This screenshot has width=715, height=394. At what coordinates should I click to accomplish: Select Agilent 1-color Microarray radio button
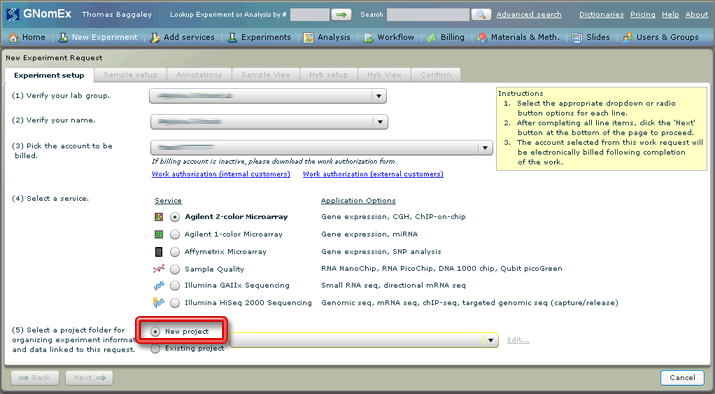click(x=175, y=234)
